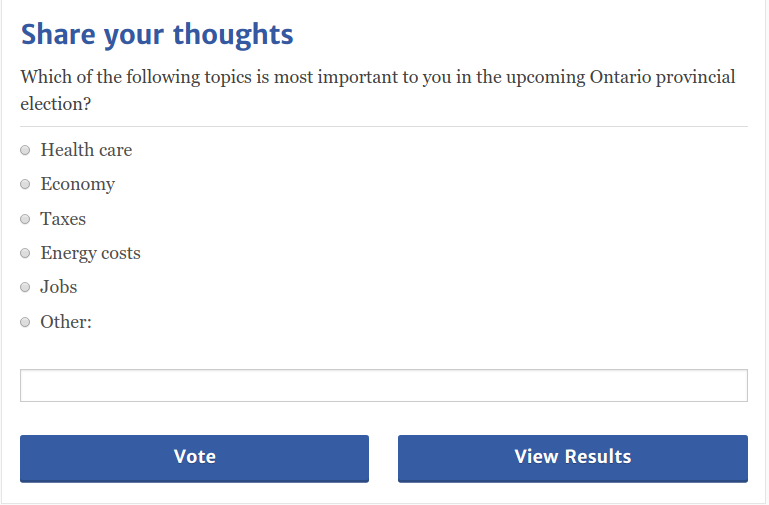
Task: Click the divider line under the question
Action: click(x=383, y=127)
